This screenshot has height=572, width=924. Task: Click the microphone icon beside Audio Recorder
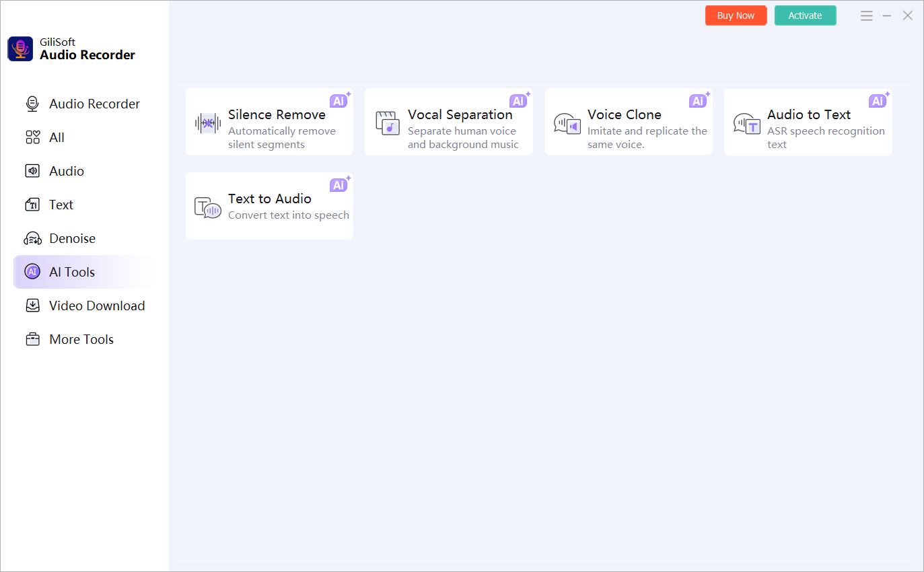click(x=32, y=104)
